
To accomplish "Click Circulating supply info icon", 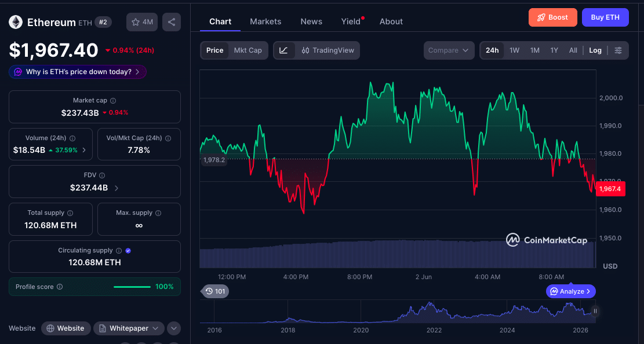I will point(119,250).
